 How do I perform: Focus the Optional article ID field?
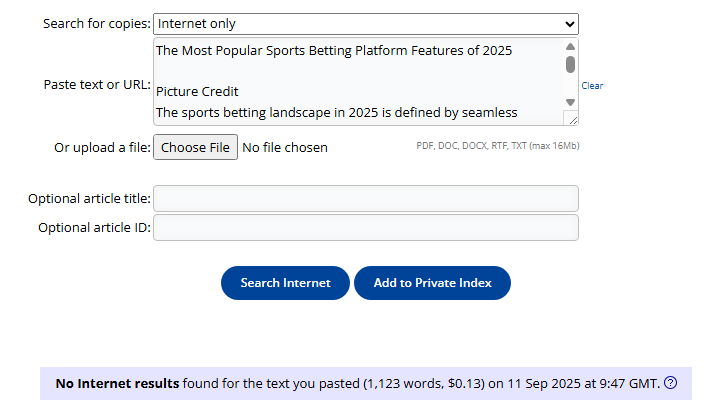coord(366,228)
